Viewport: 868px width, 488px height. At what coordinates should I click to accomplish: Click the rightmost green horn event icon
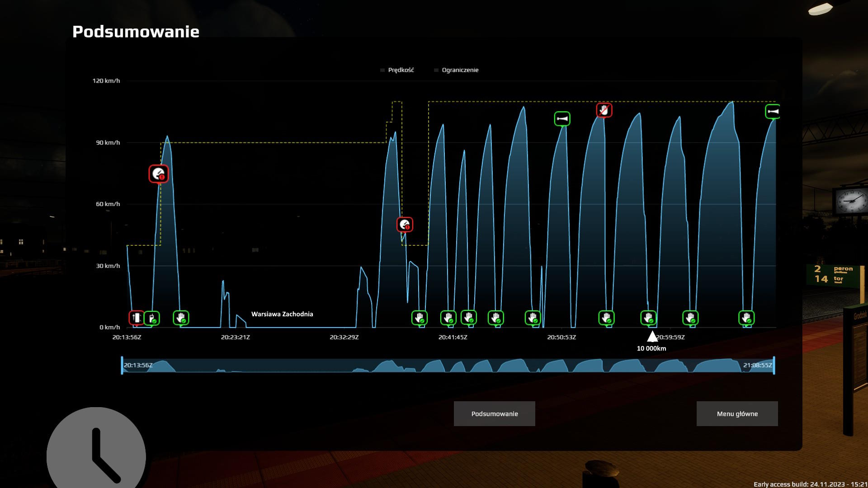773,112
